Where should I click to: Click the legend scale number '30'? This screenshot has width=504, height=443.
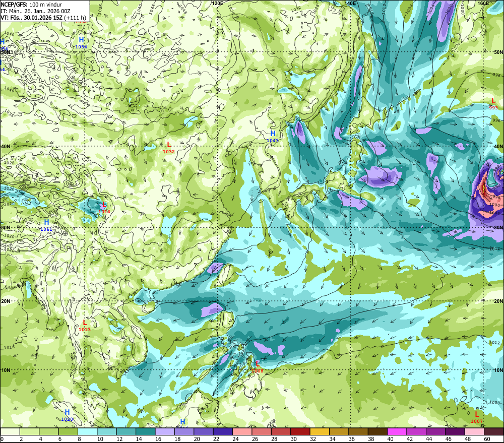(x=293, y=439)
